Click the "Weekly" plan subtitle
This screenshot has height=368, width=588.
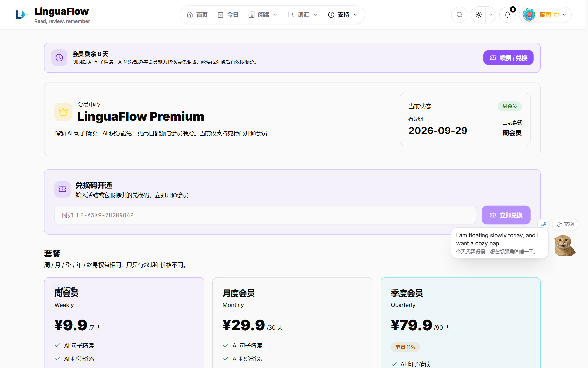point(64,305)
